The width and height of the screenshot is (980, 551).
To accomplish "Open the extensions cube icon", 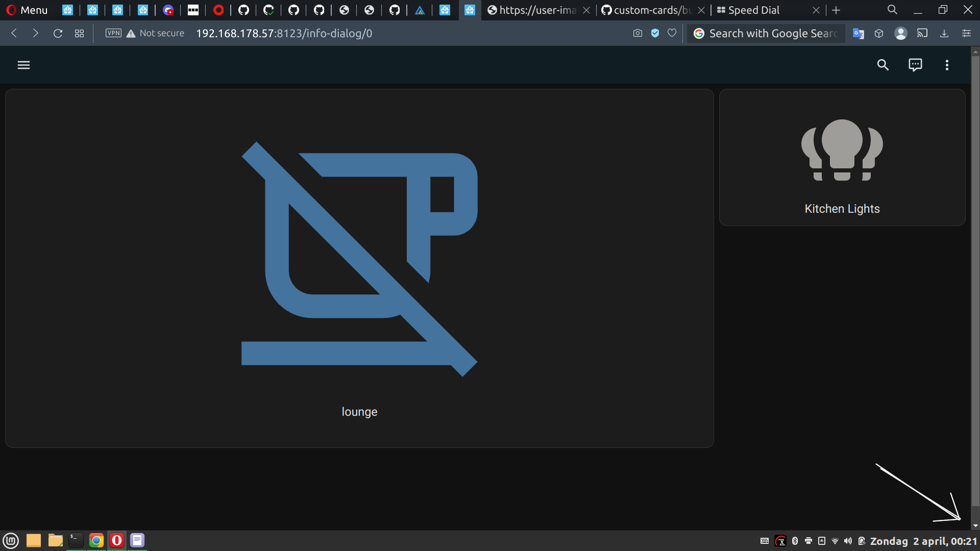I will (x=879, y=33).
